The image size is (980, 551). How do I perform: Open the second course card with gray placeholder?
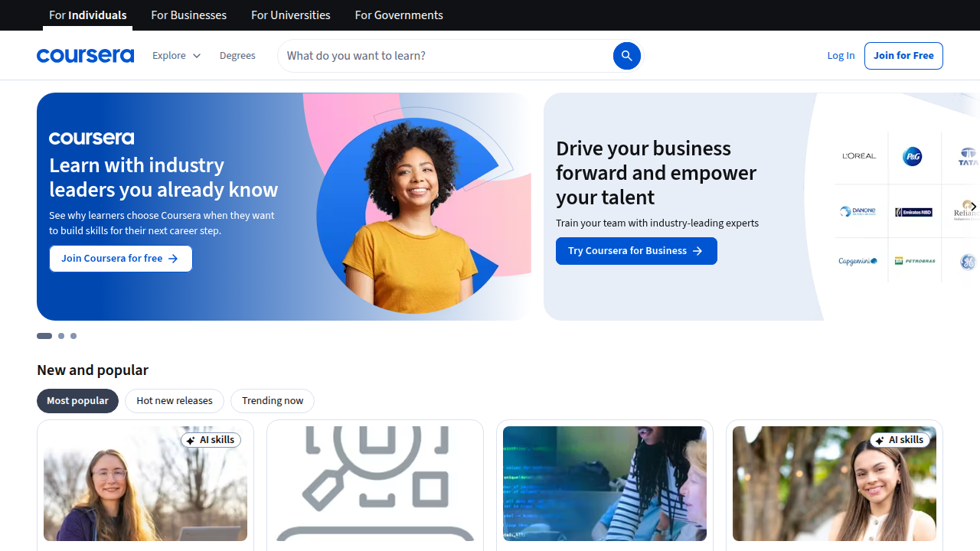[x=375, y=485]
